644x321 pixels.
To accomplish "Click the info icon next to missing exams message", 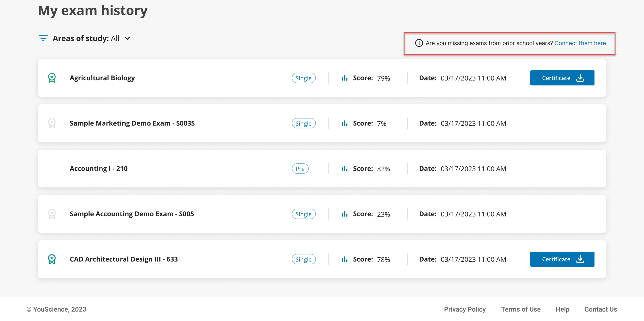I will (x=419, y=43).
